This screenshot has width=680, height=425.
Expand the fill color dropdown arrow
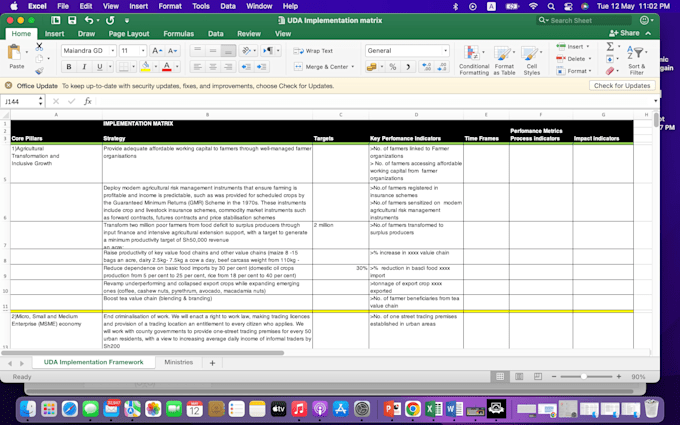point(156,67)
